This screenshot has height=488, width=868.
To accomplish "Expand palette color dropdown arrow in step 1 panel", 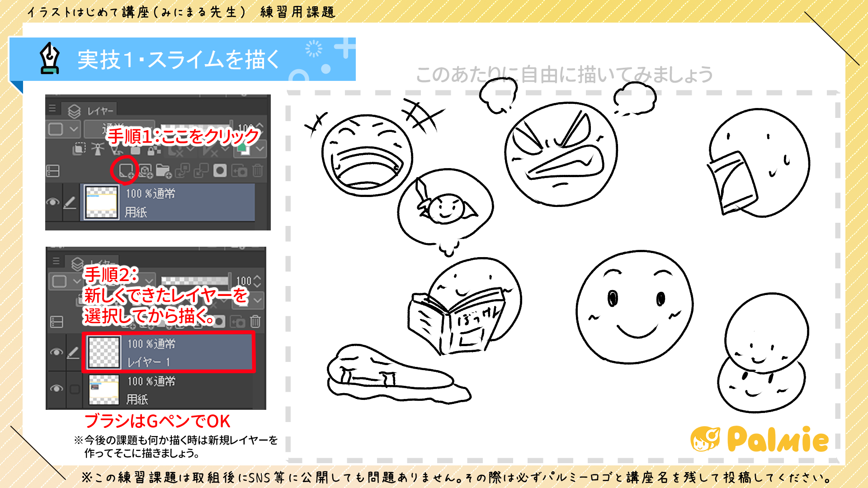I will point(260,149).
